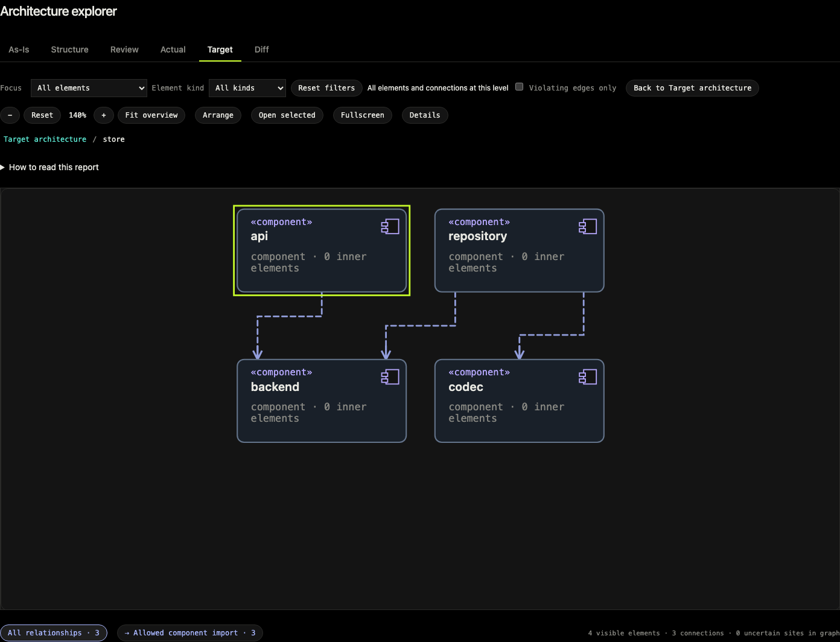Click the 140% zoom value
Viewport: 840px width, 642px height.
(x=77, y=115)
